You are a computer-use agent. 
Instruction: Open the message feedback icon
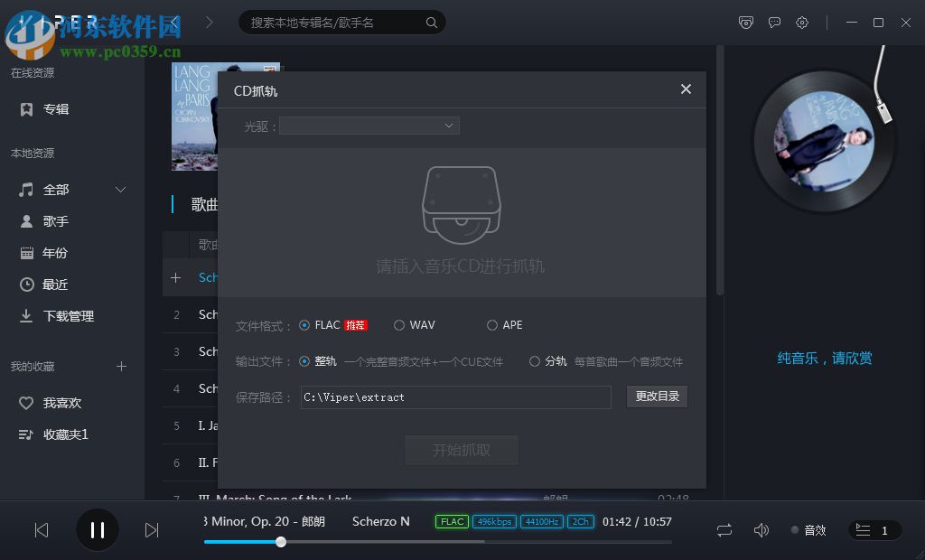pyautogui.click(x=774, y=23)
